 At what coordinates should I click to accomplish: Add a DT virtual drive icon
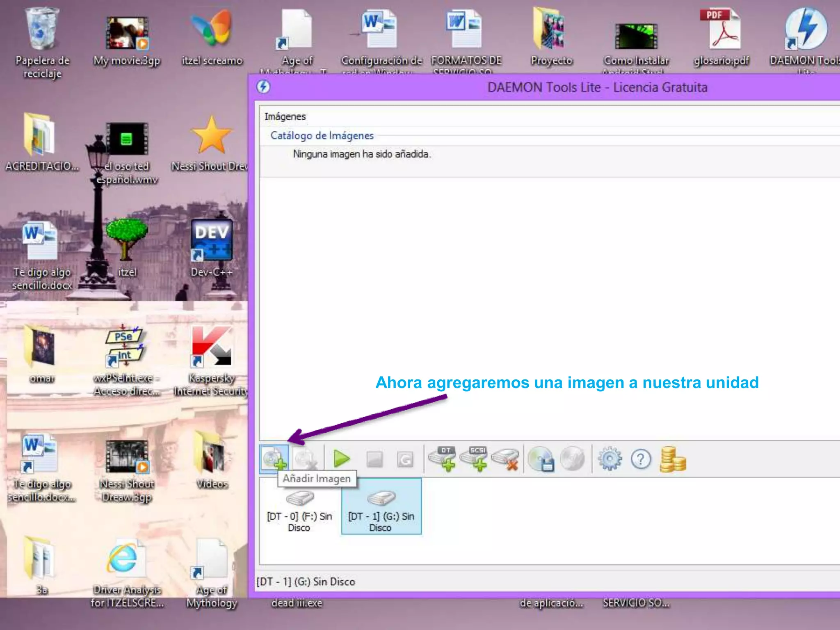(442, 459)
